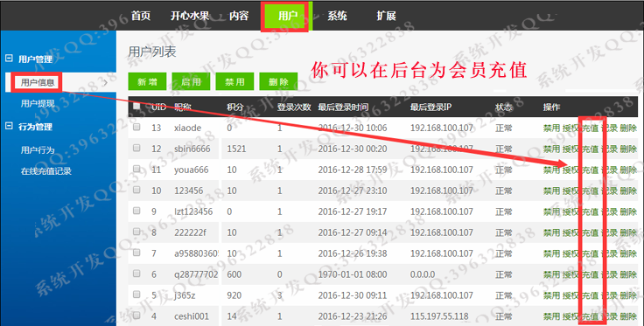This screenshot has width=644, height=326.
Task: Check the box for user 123456
Action: coord(136,190)
